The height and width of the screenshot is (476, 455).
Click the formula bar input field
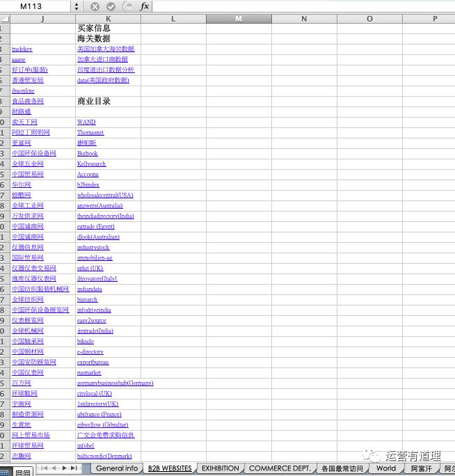(303, 6)
